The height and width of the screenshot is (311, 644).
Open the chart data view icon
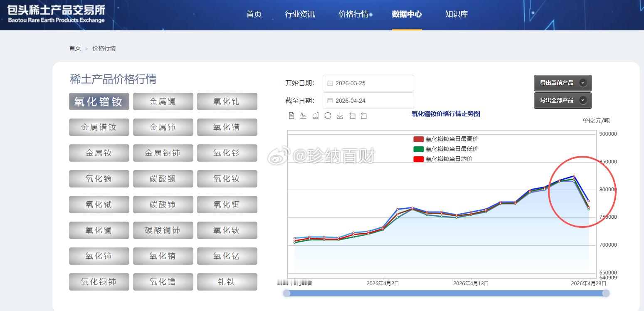coord(291,116)
